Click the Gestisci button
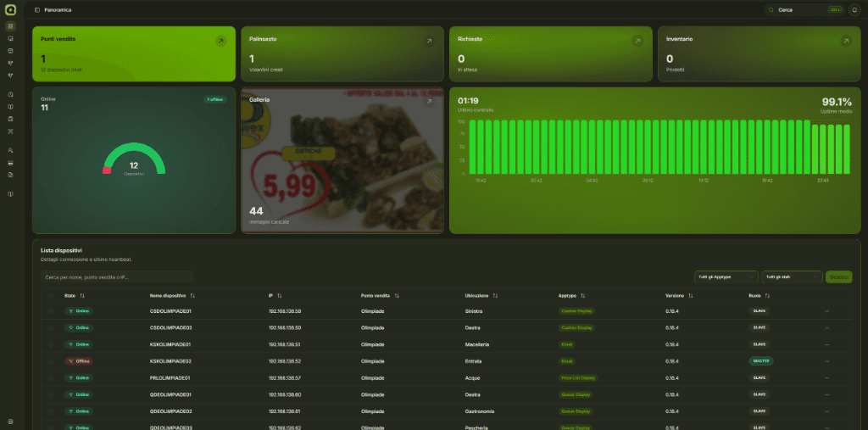868x430 pixels. (838, 277)
